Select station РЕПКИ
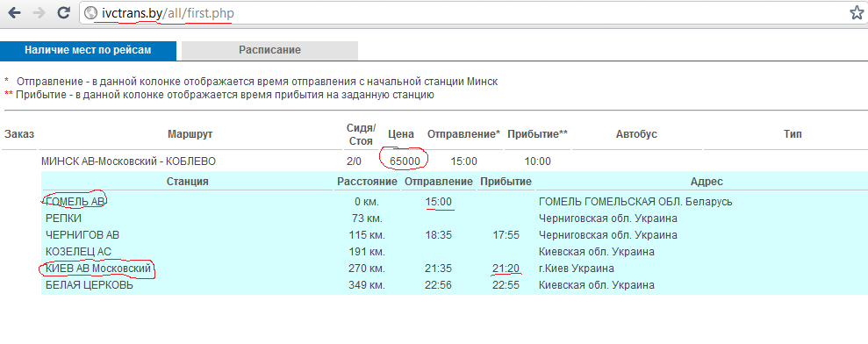 [63, 219]
